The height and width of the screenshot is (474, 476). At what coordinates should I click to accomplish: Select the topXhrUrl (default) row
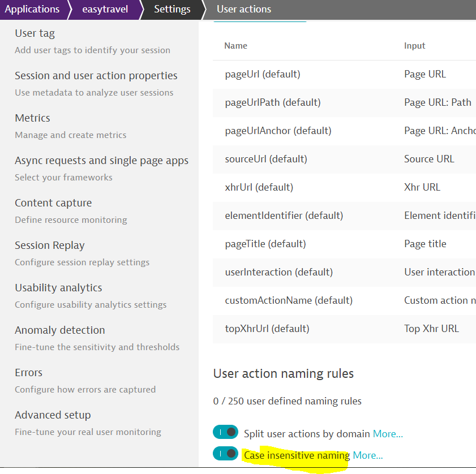click(344, 329)
